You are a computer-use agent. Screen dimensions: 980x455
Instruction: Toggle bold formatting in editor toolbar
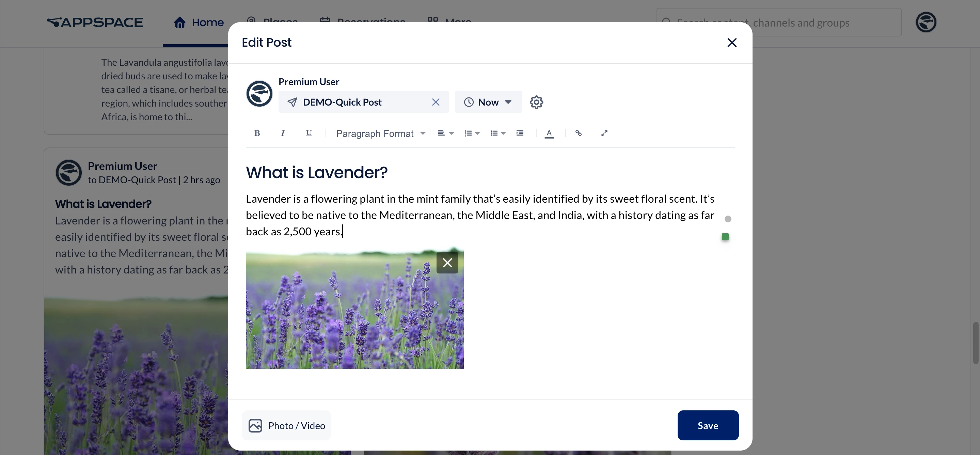point(257,133)
